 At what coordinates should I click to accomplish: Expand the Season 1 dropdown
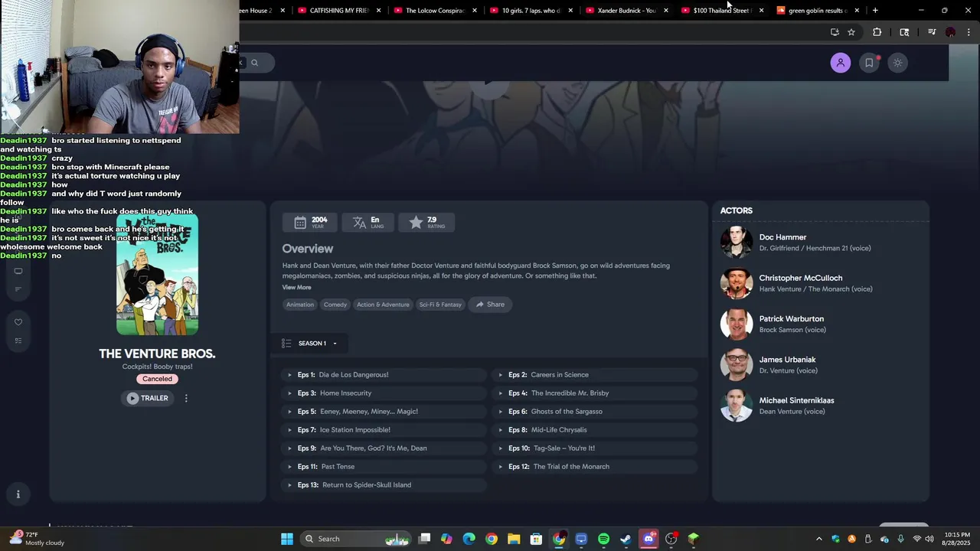310,344
